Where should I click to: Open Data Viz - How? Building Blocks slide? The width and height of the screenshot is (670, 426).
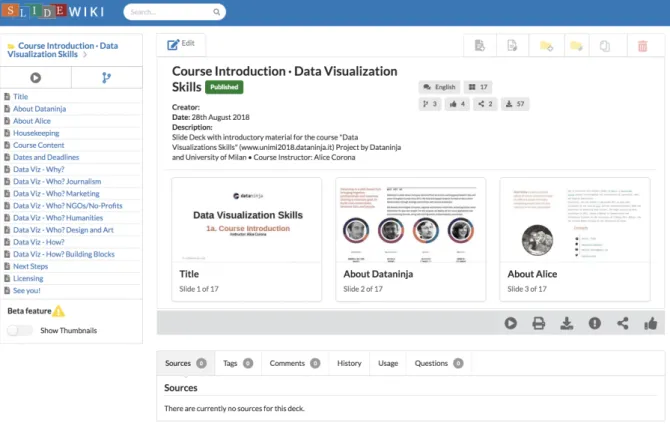pyautogui.click(x=64, y=254)
